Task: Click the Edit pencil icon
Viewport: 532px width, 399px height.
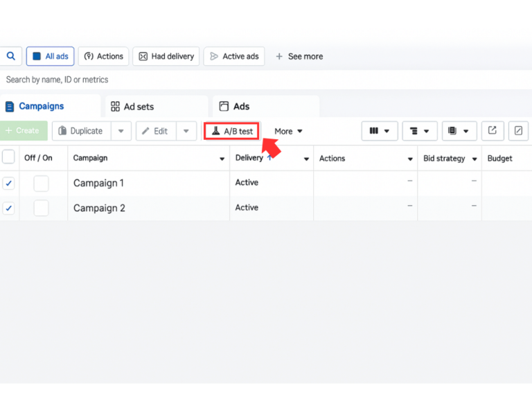Action: (145, 131)
